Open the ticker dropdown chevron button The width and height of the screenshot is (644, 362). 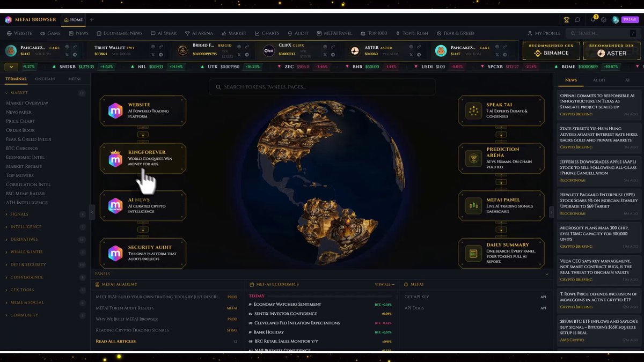pos(11,67)
